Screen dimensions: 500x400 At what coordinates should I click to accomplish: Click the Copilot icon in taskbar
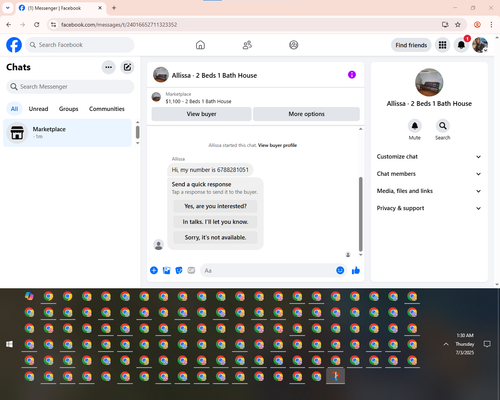pyautogui.click(x=29, y=296)
